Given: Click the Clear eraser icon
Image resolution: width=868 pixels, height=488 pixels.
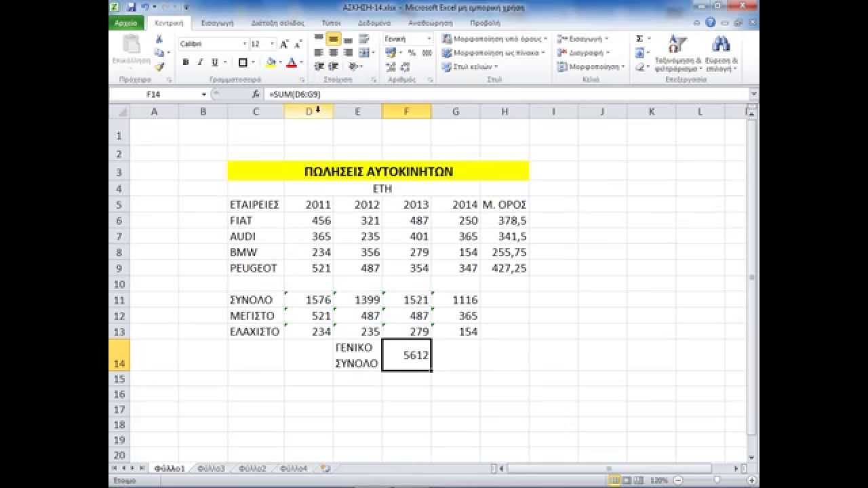Looking at the screenshot, I should pos(639,67).
